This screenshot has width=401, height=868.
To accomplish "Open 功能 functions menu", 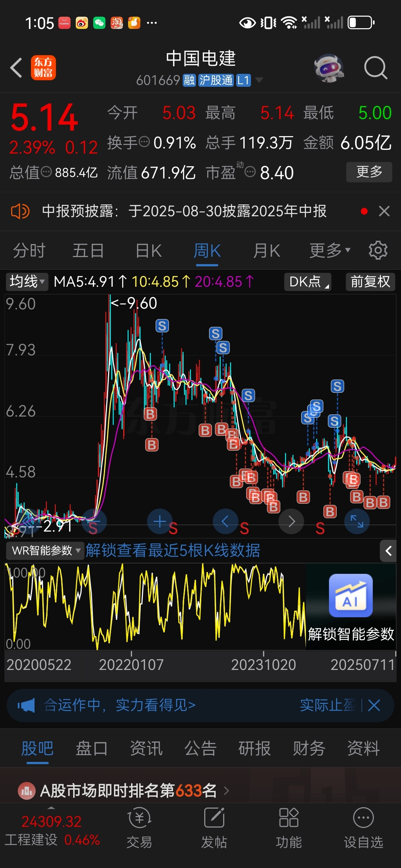I will coord(289,828).
